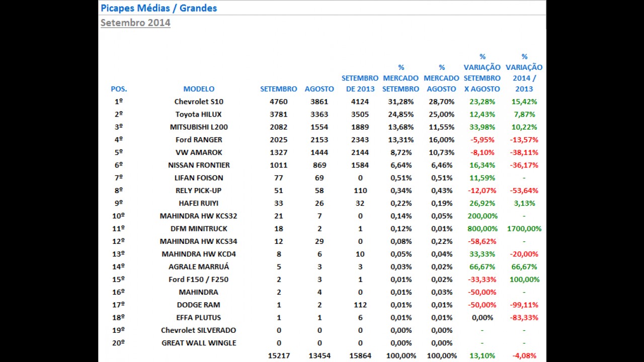Click the September 2013 total 15864
The image size is (644, 362).
pyautogui.click(x=360, y=355)
